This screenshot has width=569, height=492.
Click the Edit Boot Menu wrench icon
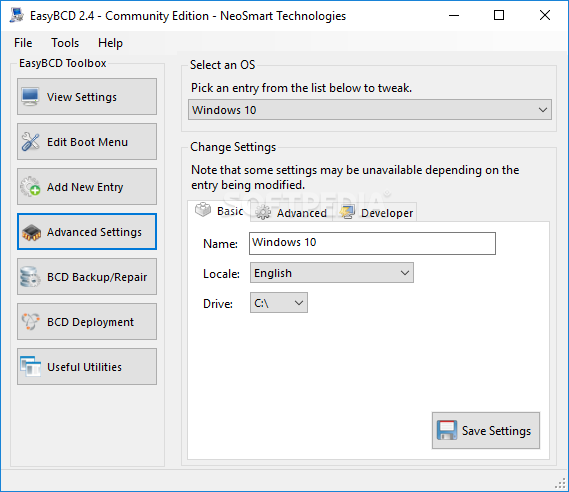coord(30,142)
